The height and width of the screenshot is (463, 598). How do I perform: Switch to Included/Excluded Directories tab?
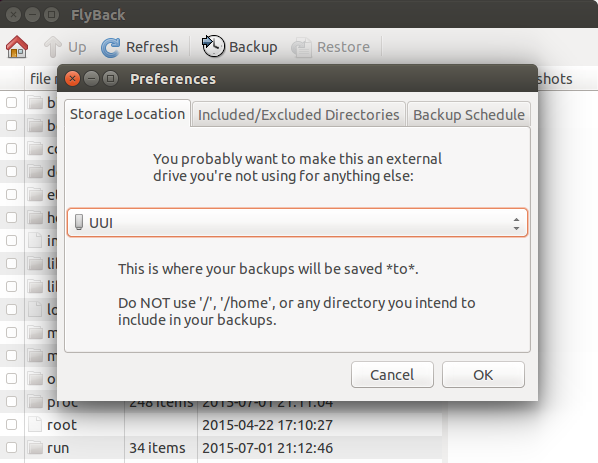(x=299, y=114)
